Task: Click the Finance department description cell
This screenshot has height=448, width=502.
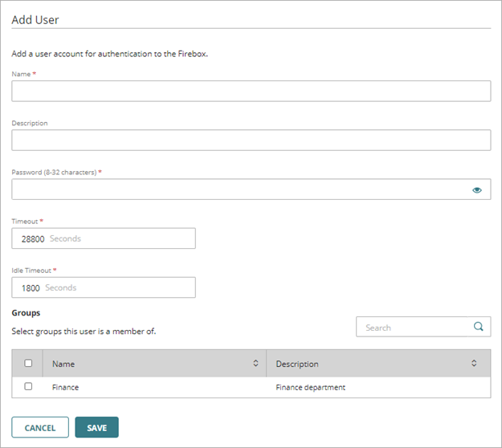Action: click(310, 387)
